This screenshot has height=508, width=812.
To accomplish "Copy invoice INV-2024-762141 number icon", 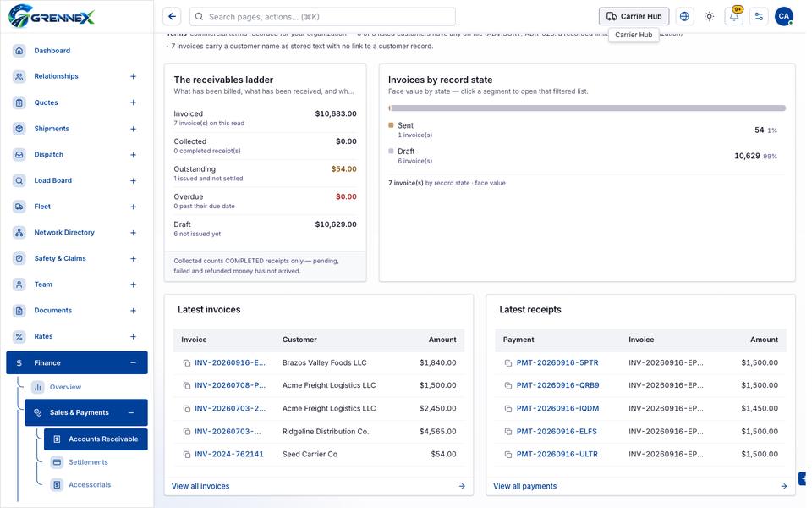I will coord(186,455).
